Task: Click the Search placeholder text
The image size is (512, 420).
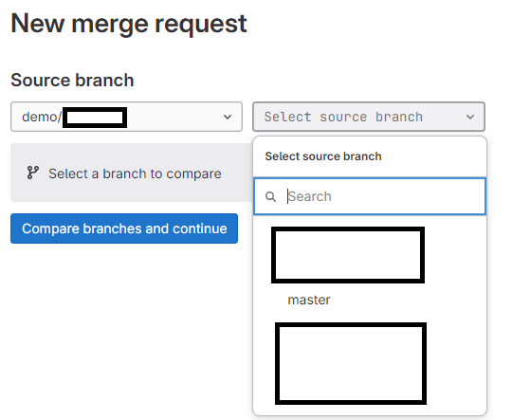Action: pos(310,196)
